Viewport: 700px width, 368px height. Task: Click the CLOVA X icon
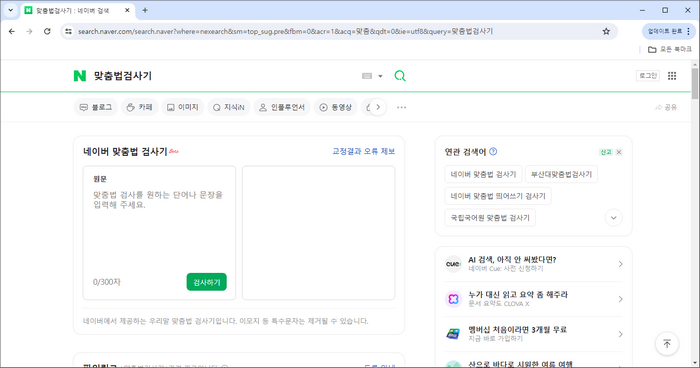click(x=453, y=299)
